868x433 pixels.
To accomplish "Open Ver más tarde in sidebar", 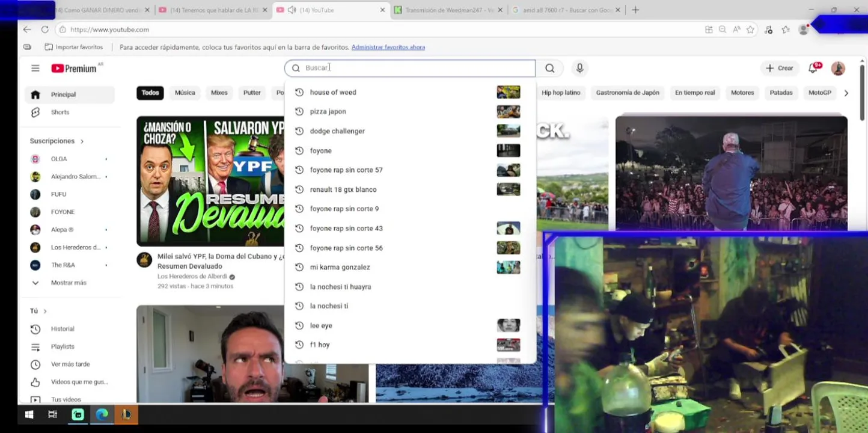I will click(x=70, y=364).
